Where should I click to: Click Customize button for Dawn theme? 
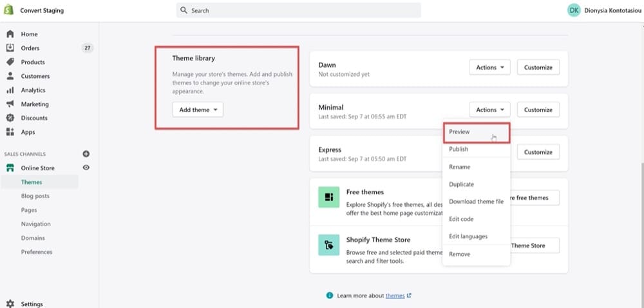pos(538,68)
